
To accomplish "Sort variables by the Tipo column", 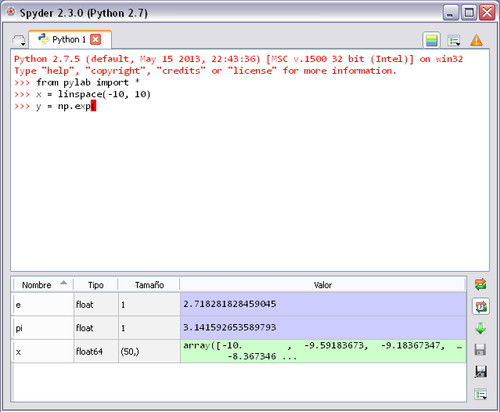I will pos(96,285).
